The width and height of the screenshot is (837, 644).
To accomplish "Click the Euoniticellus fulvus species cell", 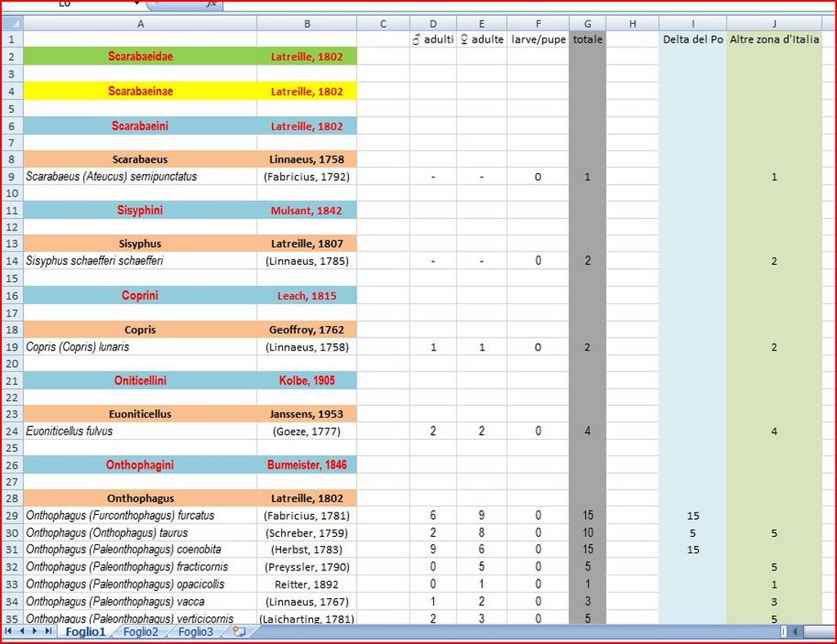I will pyautogui.click(x=140, y=431).
